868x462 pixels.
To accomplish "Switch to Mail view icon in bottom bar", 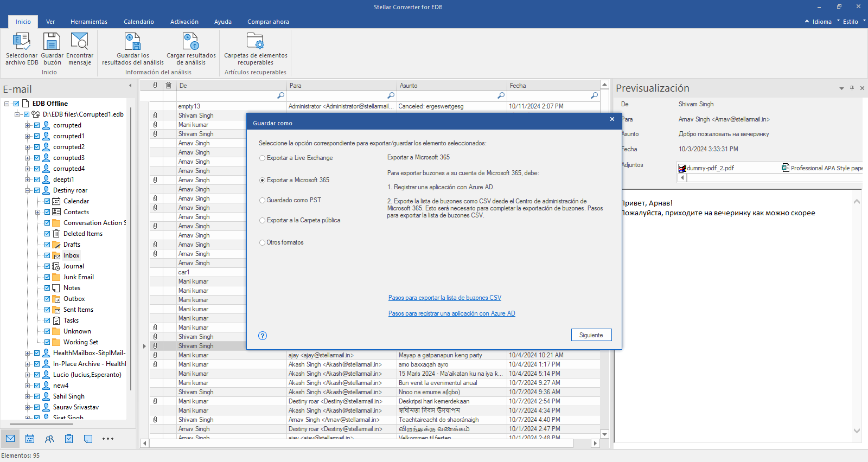I will pos(10,439).
